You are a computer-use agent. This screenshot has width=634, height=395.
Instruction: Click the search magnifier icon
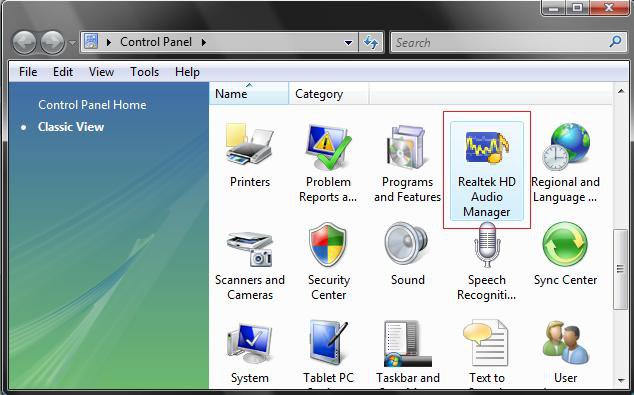pos(616,41)
